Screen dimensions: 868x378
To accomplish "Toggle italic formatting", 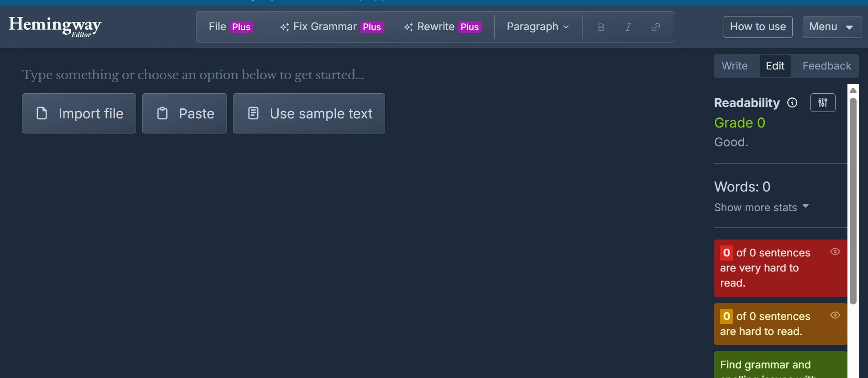I will (x=628, y=27).
